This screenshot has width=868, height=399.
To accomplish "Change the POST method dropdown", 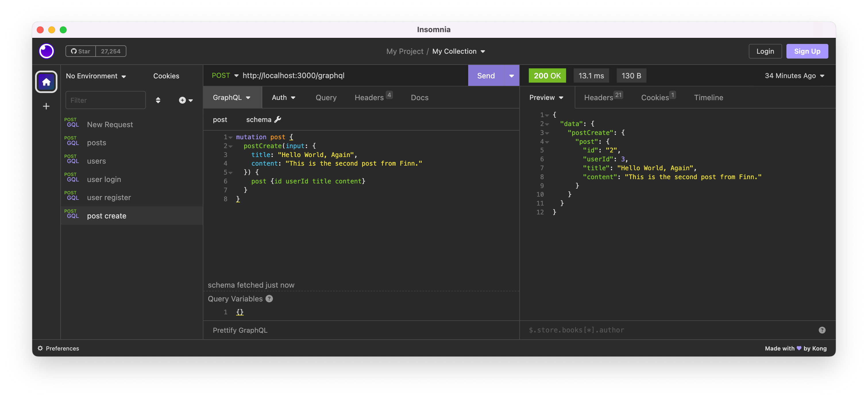I will click(225, 75).
